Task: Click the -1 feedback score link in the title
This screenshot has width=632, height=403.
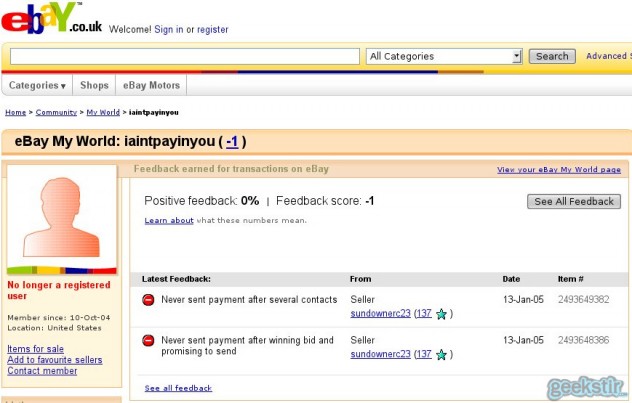Action: click(232, 142)
